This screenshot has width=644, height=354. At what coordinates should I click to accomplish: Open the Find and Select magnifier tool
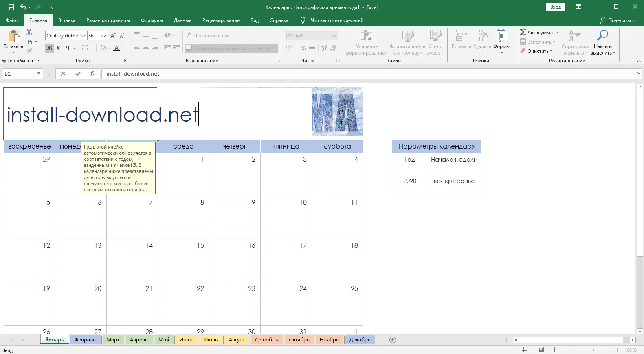[x=602, y=36]
